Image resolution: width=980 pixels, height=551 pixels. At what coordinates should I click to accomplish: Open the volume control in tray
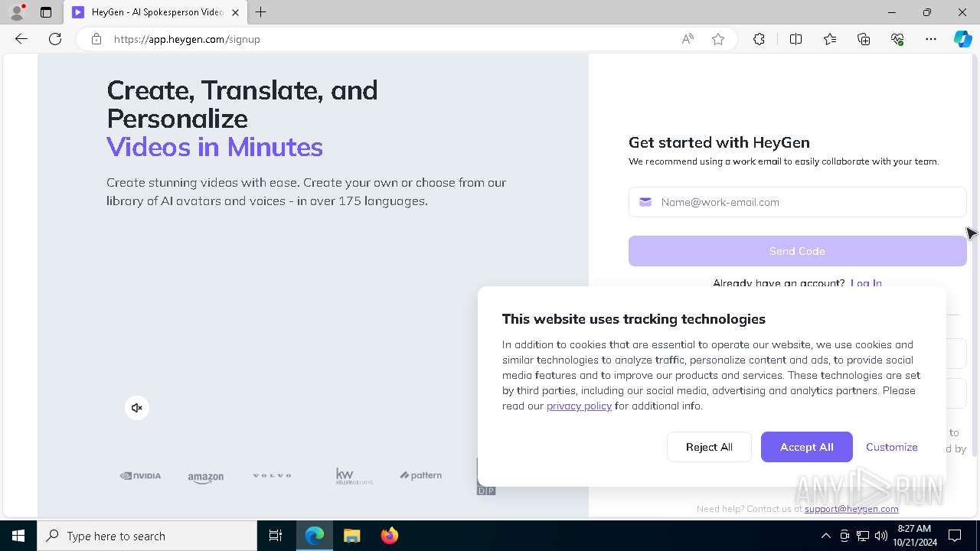pos(881,536)
